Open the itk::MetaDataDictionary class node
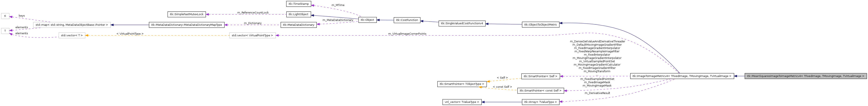This screenshot has width=868, height=106. pyautogui.click(x=299, y=25)
